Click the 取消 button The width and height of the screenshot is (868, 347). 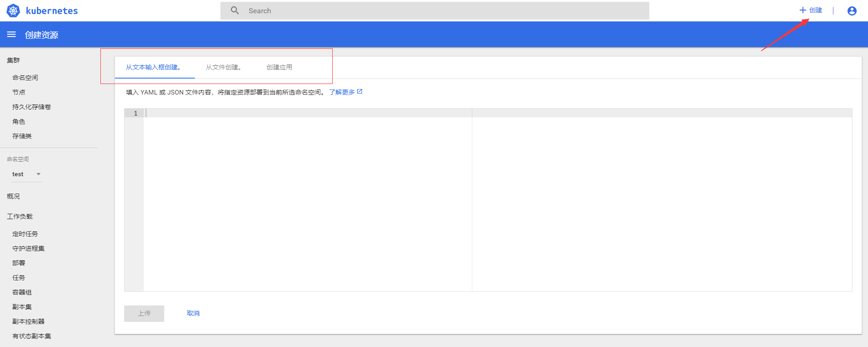pyautogui.click(x=193, y=313)
